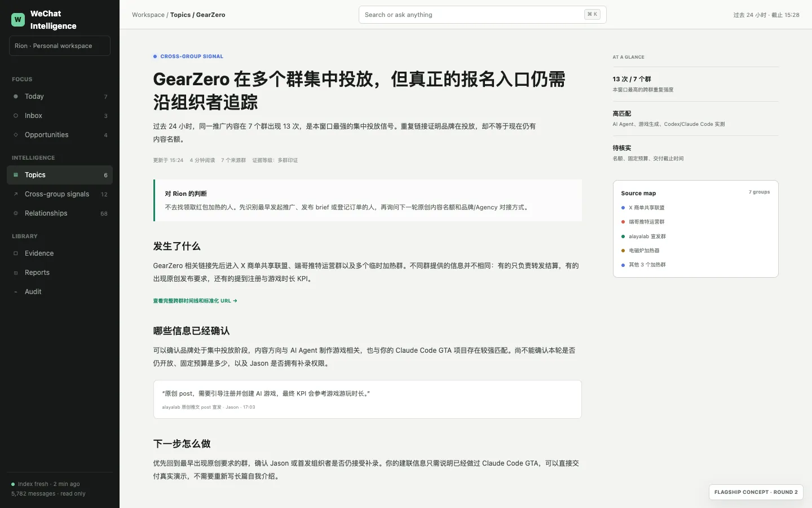Click the ⌘K shortcut badge
The height and width of the screenshot is (508, 812).
592,15
